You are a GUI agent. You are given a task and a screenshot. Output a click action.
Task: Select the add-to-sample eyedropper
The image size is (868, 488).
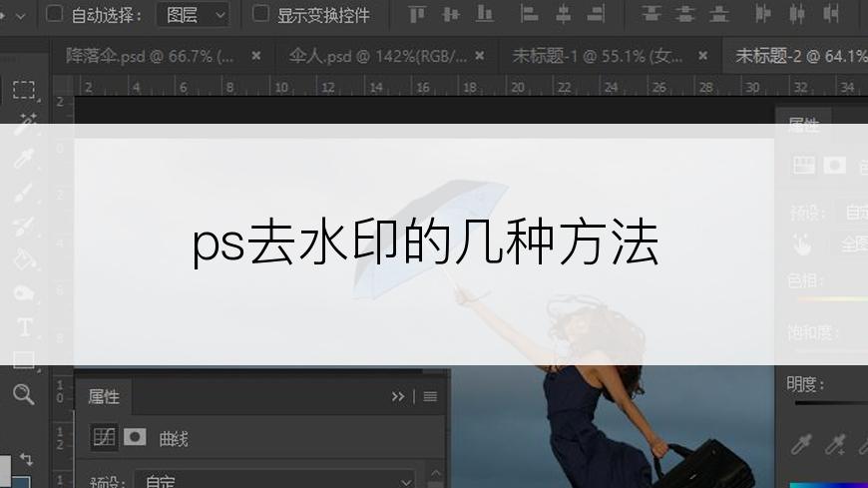pos(835,444)
